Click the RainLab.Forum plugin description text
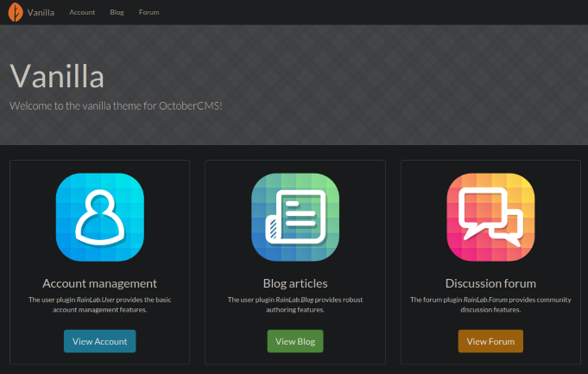This screenshot has height=374, width=588. 490,305
